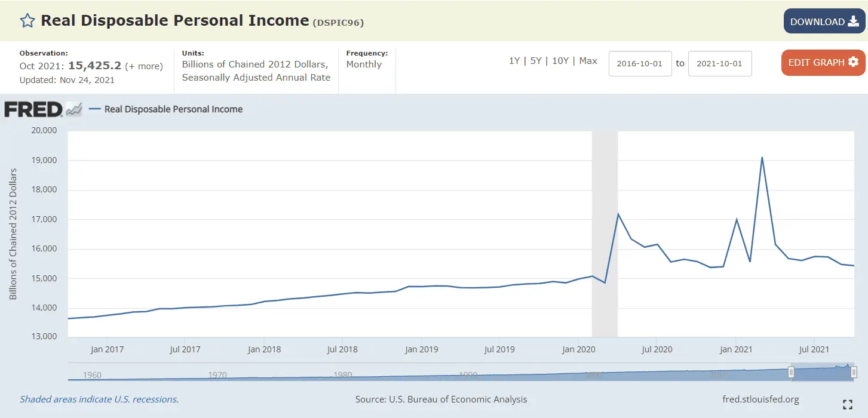Click the (+ more) observations link

144,66
